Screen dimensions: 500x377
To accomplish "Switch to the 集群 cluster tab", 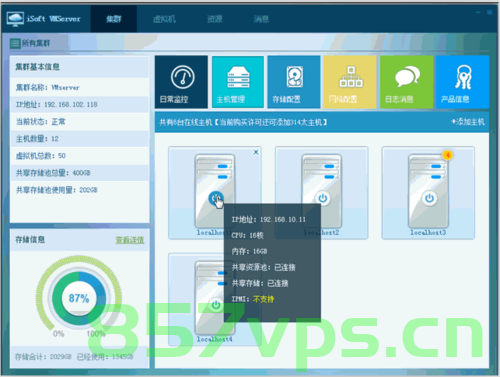I will tap(114, 19).
